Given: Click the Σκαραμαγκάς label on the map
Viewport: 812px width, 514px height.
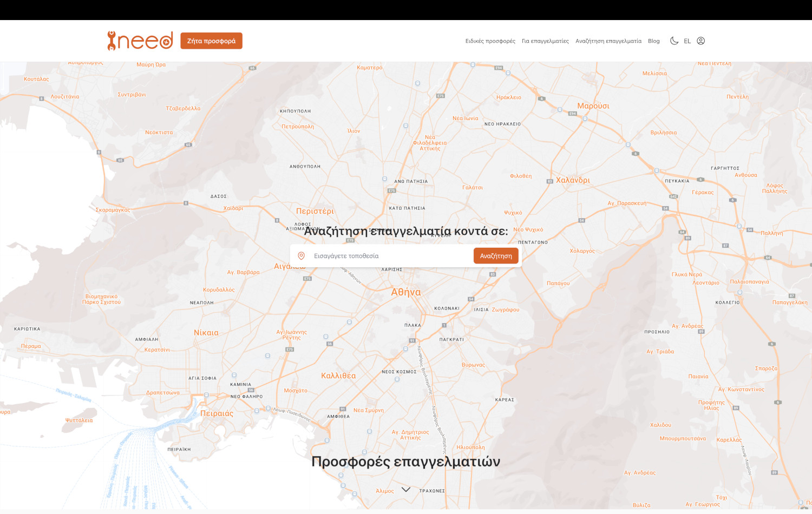Looking at the screenshot, I should pos(113,210).
